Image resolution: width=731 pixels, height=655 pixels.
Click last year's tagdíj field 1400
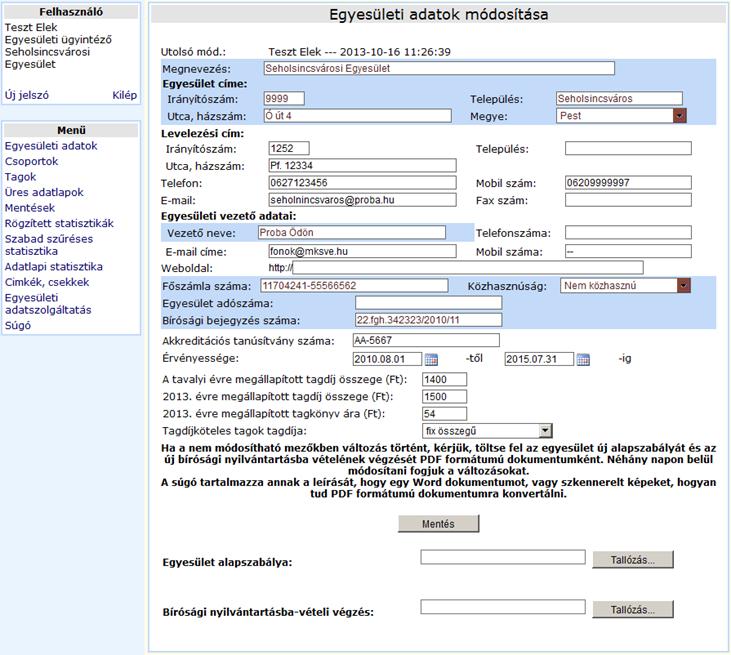(x=444, y=379)
